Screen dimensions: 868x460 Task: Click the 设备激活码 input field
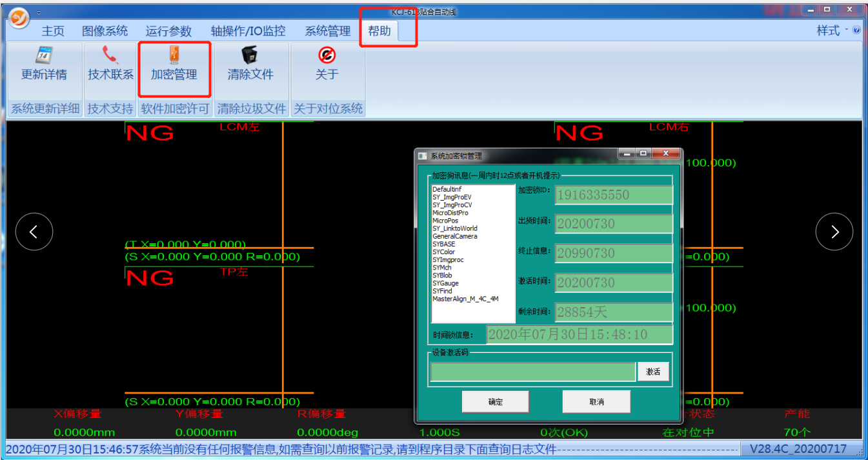[533, 372]
